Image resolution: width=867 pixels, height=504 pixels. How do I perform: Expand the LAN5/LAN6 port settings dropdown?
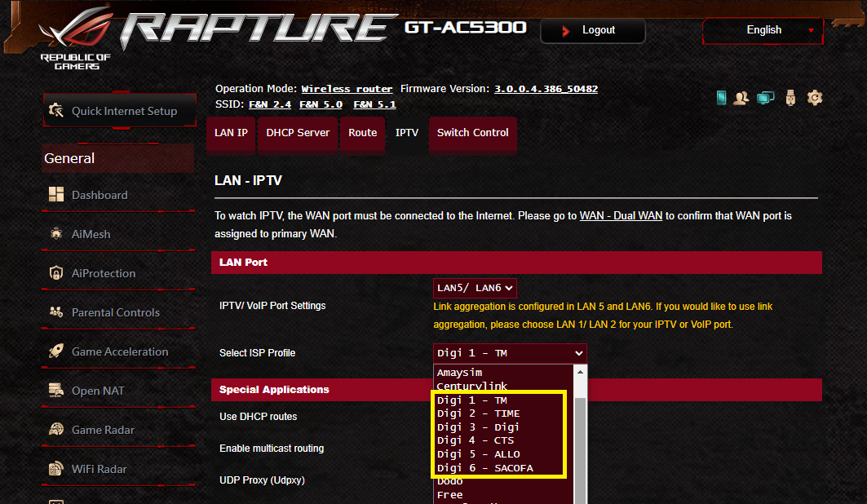pyautogui.click(x=475, y=288)
